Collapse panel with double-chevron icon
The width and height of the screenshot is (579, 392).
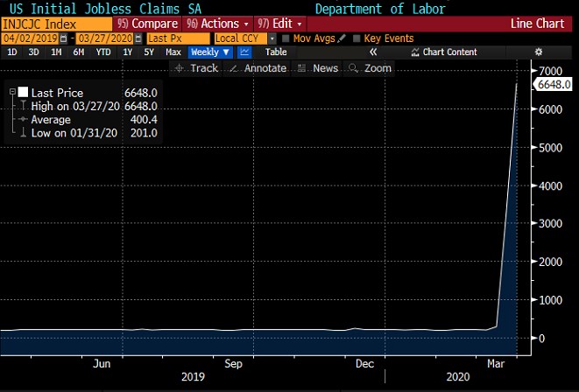373,52
